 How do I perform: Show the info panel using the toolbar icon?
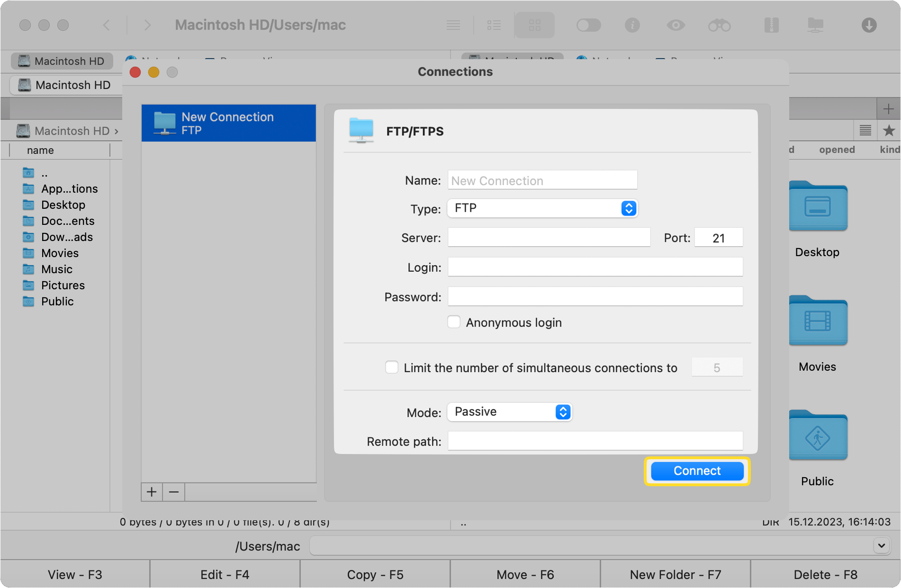632,25
